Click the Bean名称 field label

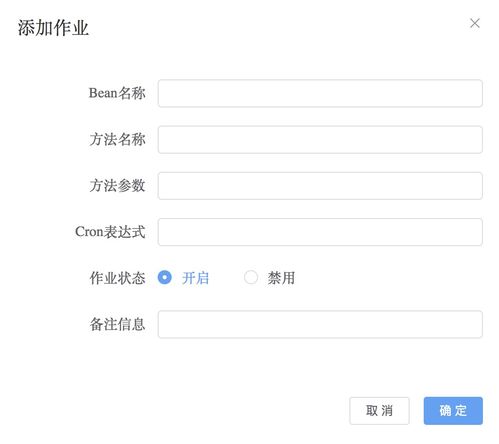click(117, 93)
